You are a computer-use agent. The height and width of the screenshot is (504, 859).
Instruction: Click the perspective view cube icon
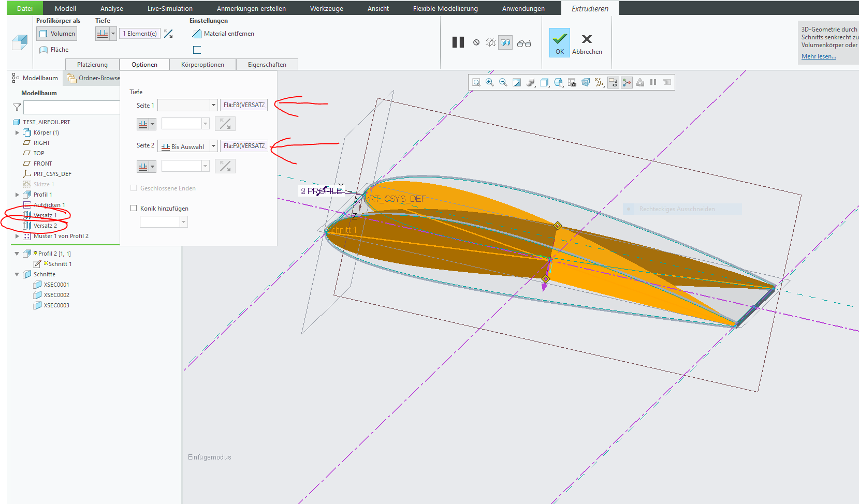[586, 82]
